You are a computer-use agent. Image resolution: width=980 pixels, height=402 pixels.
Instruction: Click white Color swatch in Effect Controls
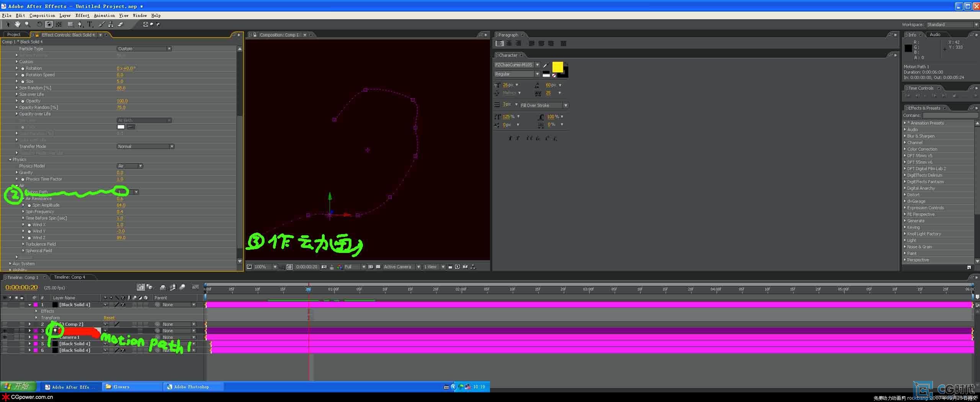click(x=121, y=127)
